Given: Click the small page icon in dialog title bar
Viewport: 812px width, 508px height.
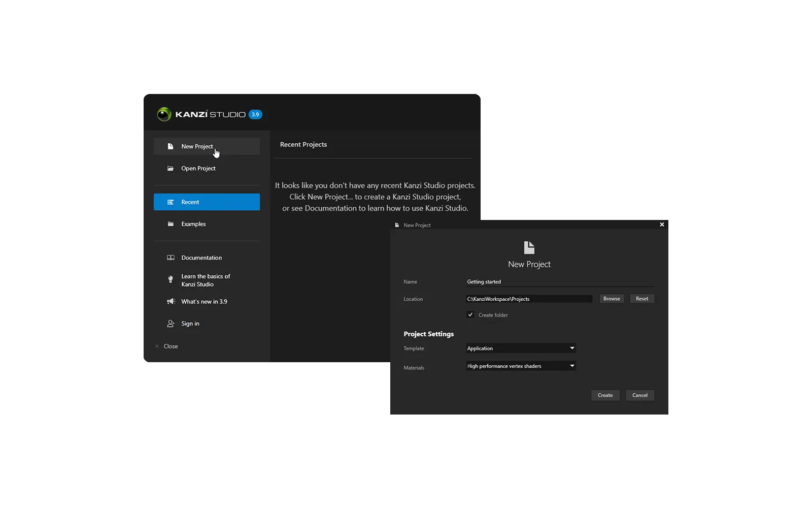Looking at the screenshot, I should (x=397, y=225).
